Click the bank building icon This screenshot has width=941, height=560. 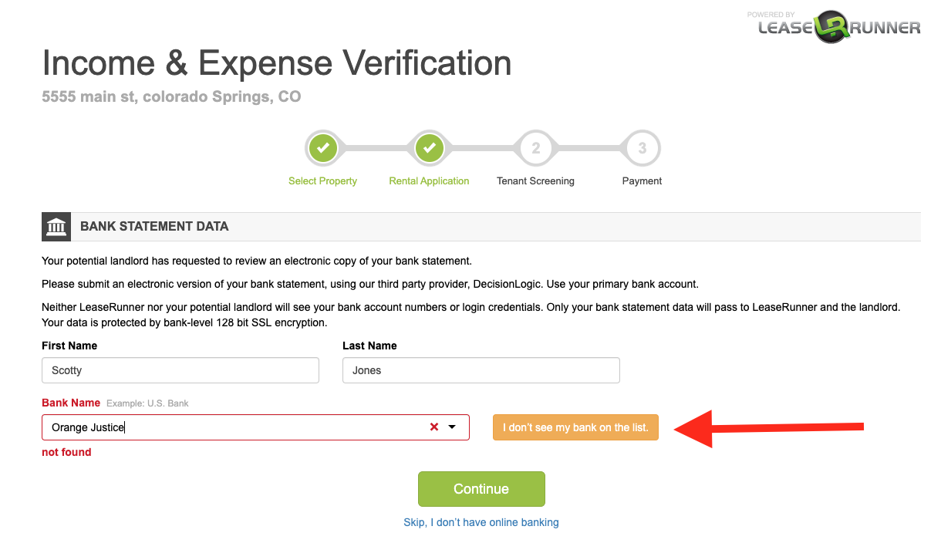tap(56, 227)
